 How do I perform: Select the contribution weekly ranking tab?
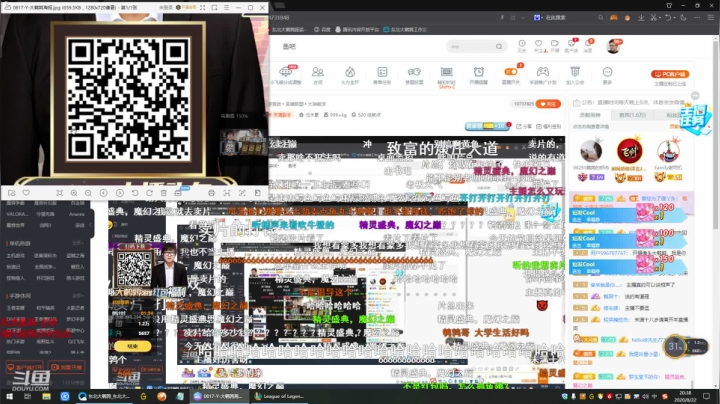[590, 115]
